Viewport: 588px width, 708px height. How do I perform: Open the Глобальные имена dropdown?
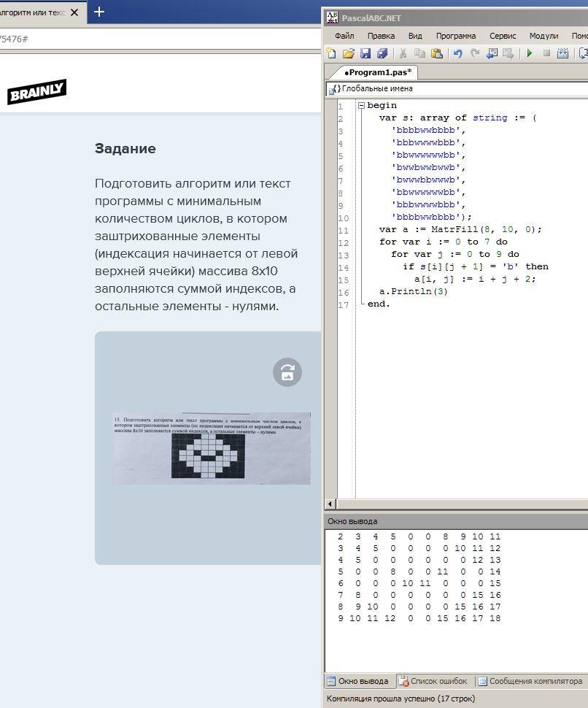click(x=457, y=88)
